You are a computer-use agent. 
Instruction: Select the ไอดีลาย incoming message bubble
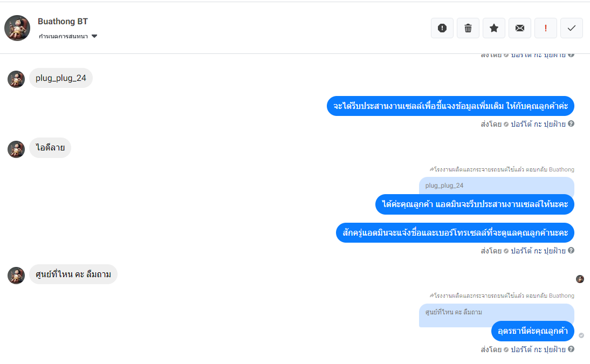click(x=50, y=148)
